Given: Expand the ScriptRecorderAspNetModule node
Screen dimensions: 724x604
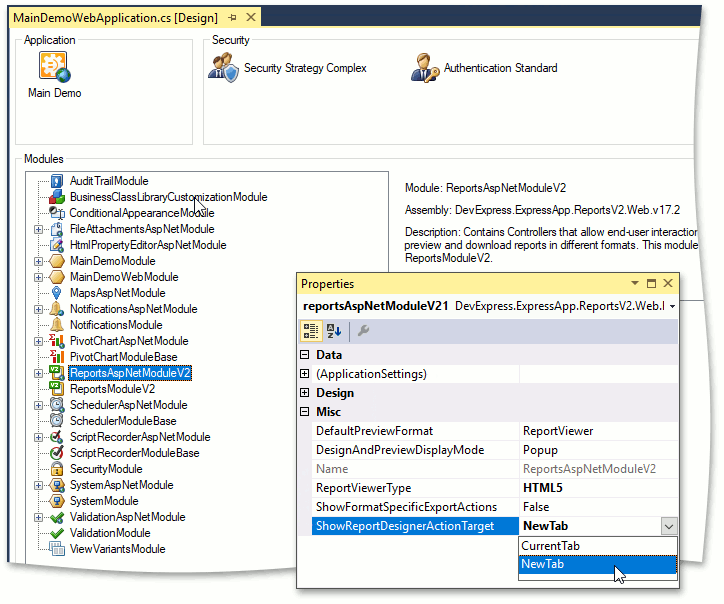Looking at the screenshot, I should (38, 437).
